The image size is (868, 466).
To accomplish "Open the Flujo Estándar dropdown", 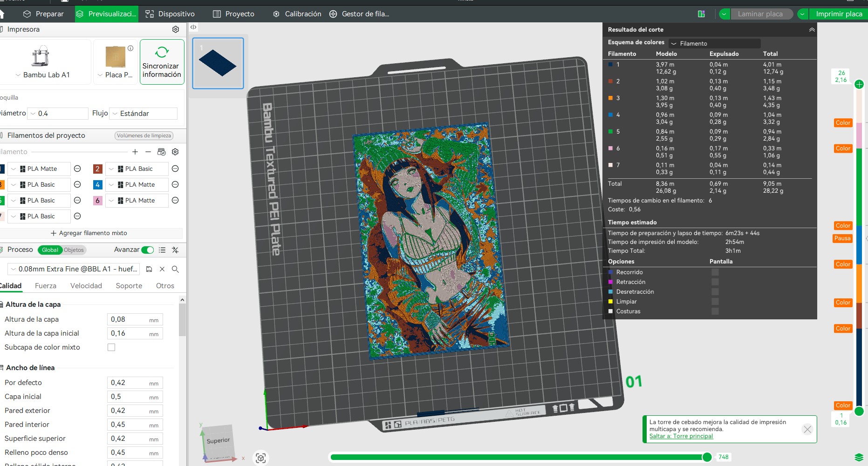I will click(144, 114).
